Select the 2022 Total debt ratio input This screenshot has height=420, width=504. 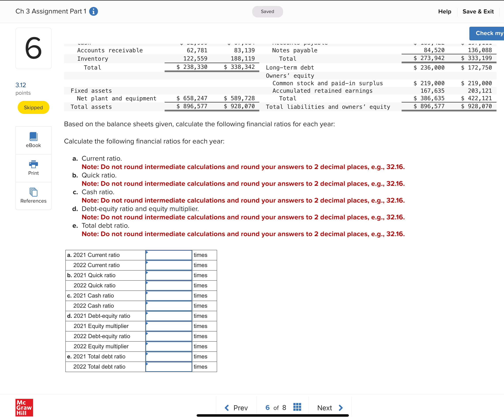click(x=169, y=367)
